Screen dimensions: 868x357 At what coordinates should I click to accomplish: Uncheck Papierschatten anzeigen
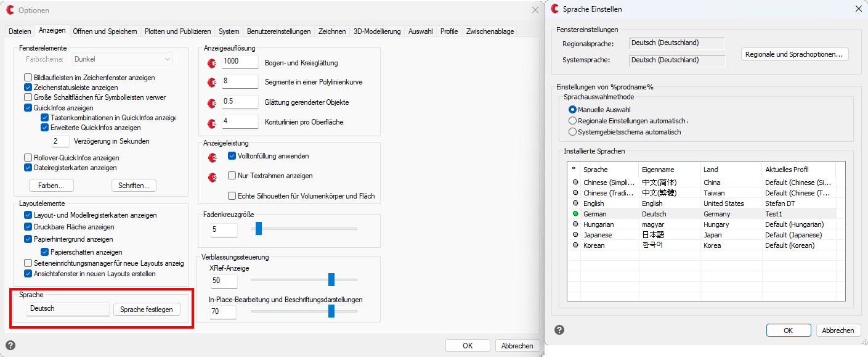(x=45, y=252)
